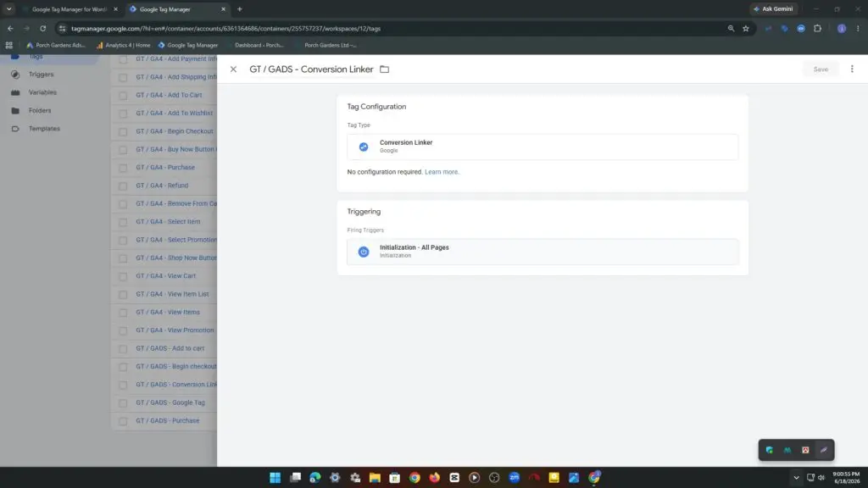The image size is (868, 488).
Task: Click the Ask Gemini button
Action: coord(773,8)
